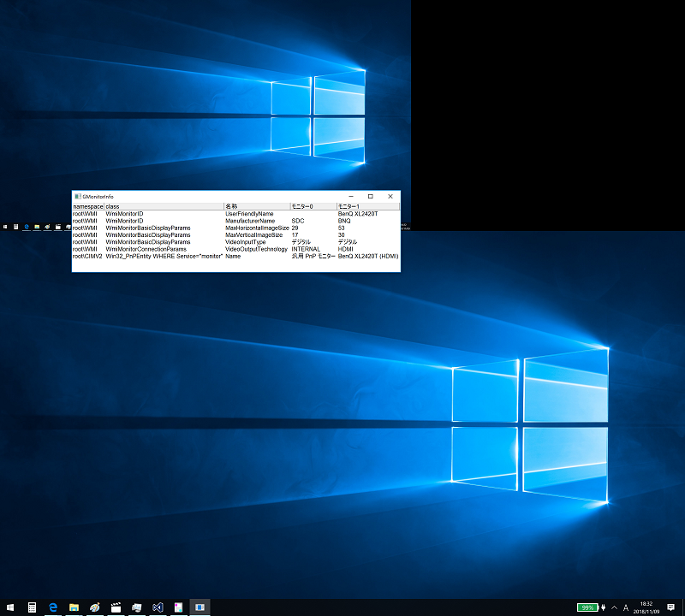Select the MaxVerticalImageSize cell
685x616 pixels.
click(x=253, y=235)
